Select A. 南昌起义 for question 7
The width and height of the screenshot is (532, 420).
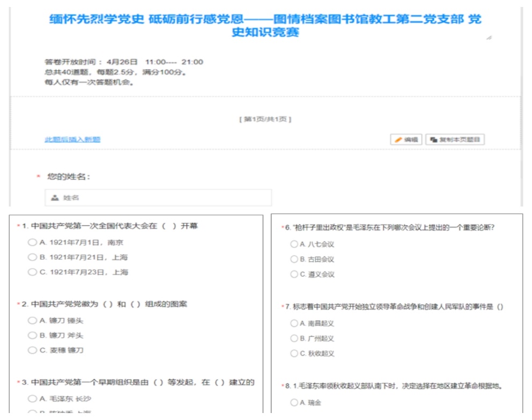[x=294, y=323]
